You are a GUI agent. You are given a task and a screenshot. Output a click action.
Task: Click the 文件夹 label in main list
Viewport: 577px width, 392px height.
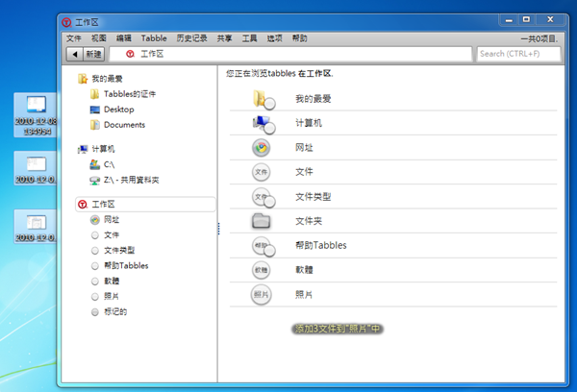309,221
